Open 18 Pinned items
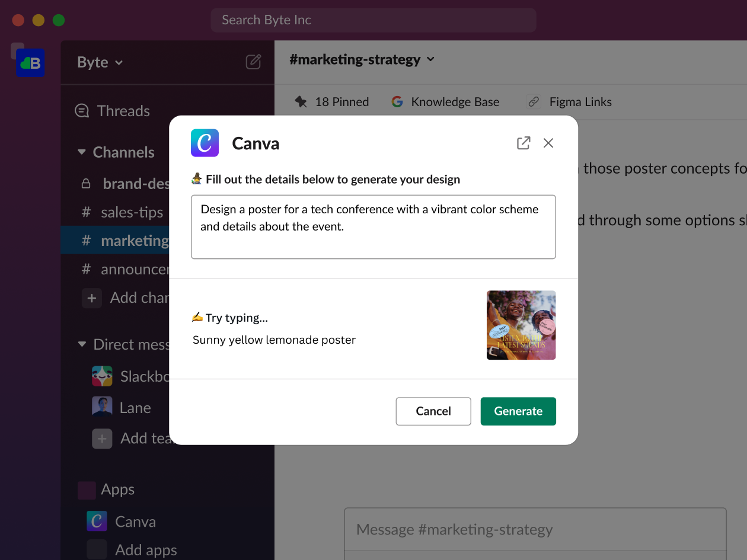 click(x=332, y=102)
